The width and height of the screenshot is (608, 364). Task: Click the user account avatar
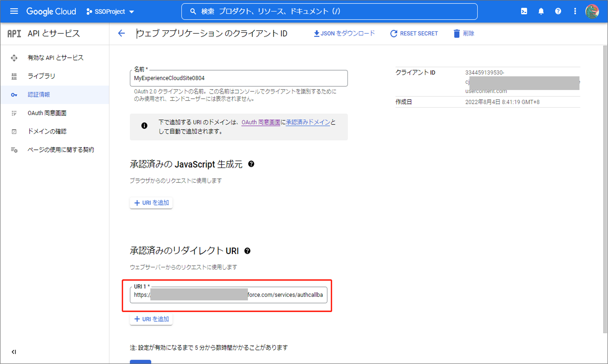coord(592,11)
